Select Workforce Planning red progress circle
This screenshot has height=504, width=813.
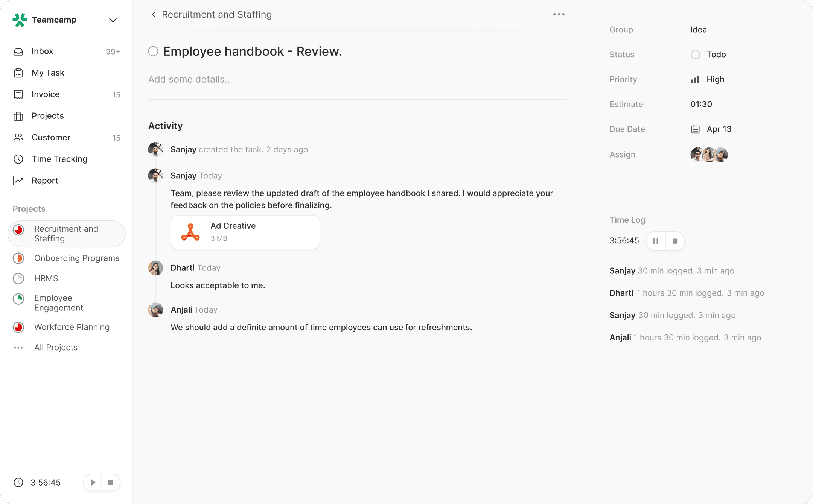point(18,327)
